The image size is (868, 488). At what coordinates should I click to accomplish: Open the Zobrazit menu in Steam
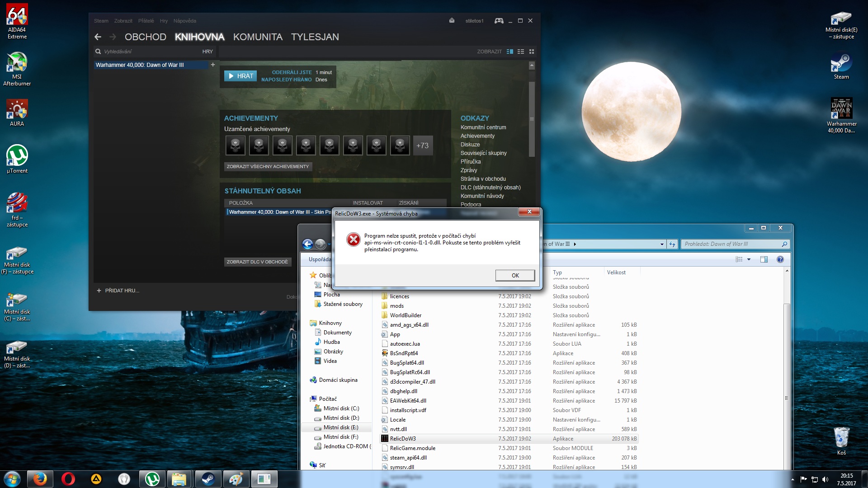tap(123, 21)
